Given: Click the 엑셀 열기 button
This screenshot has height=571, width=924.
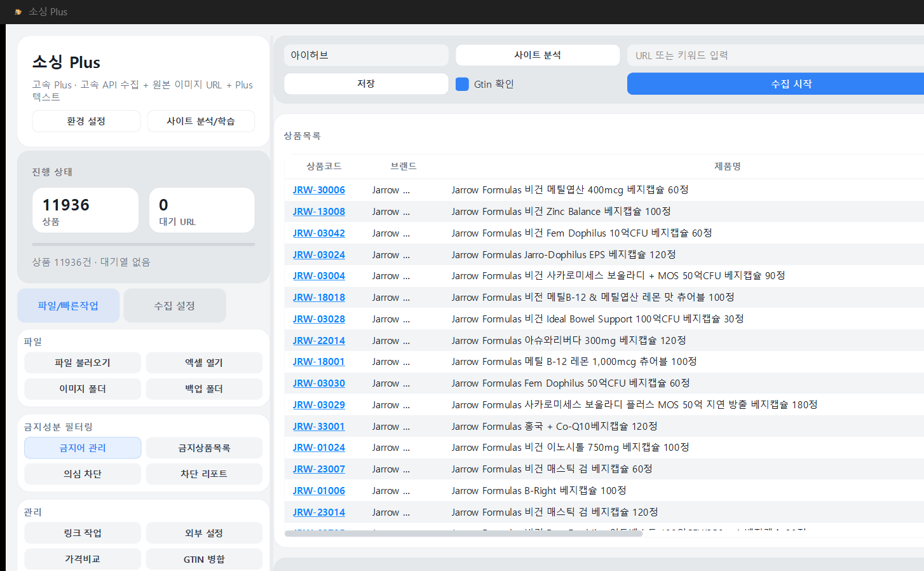Looking at the screenshot, I should coord(204,363).
